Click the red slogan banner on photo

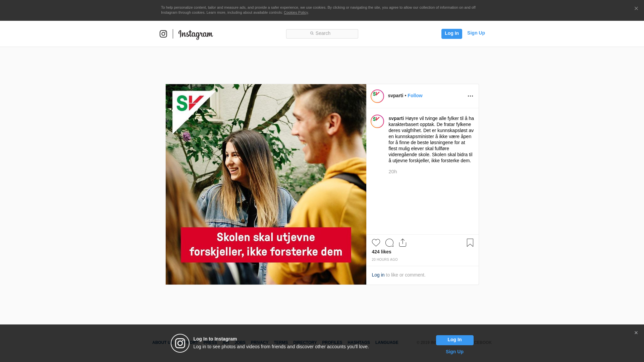pyautogui.click(x=266, y=245)
